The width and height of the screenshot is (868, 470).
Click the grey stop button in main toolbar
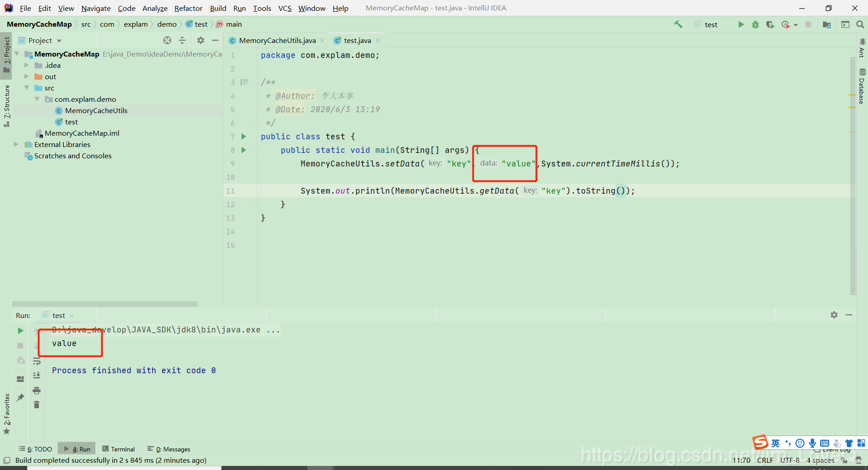pos(808,24)
